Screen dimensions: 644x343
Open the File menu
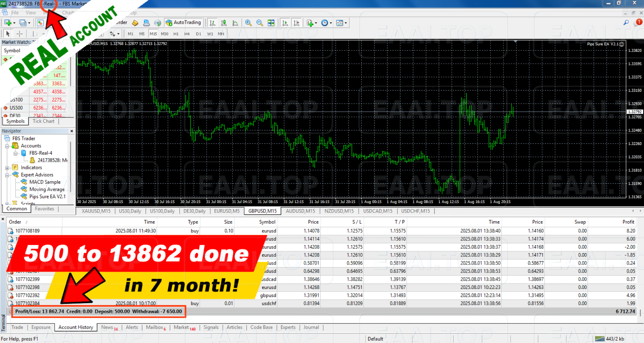coord(14,13)
